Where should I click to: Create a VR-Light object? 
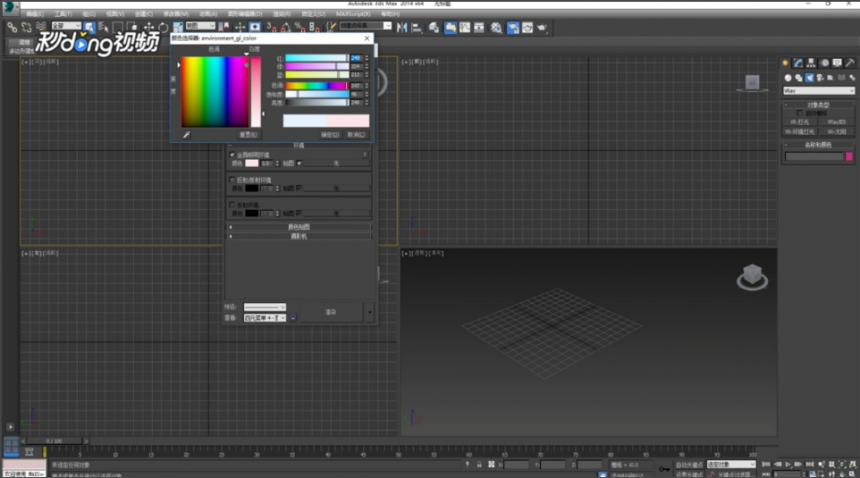800,122
